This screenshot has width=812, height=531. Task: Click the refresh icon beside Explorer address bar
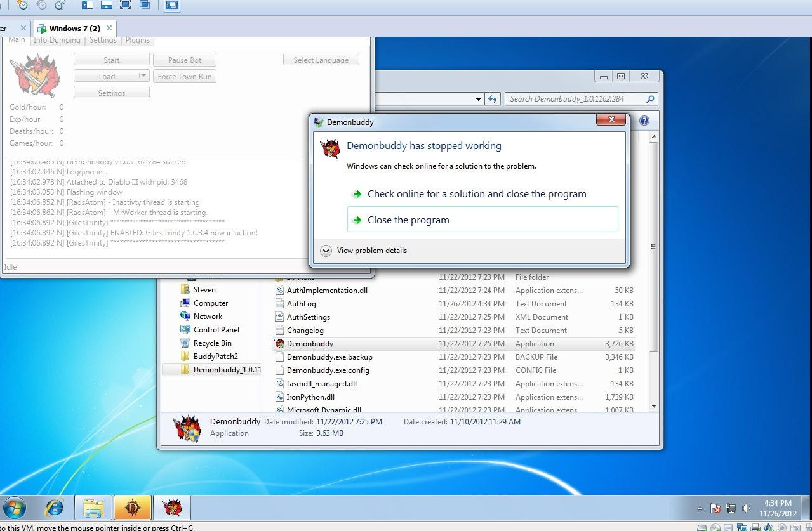point(493,99)
